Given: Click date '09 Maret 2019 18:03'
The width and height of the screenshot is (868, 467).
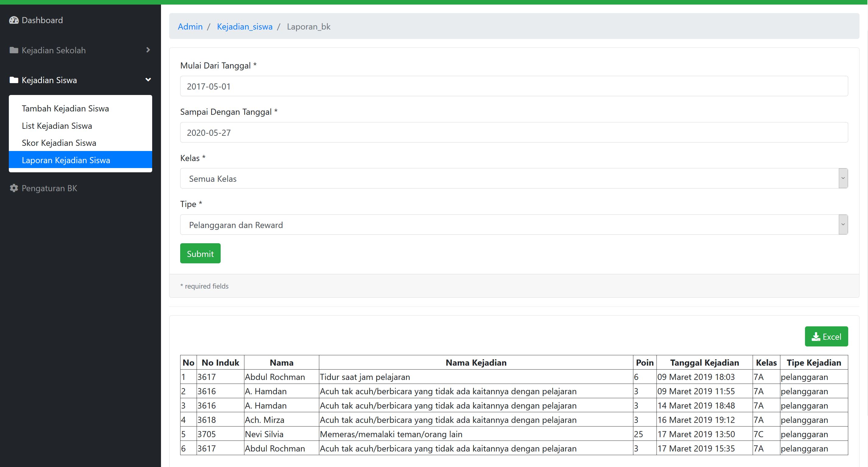Looking at the screenshot, I should [x=696, y=377].
